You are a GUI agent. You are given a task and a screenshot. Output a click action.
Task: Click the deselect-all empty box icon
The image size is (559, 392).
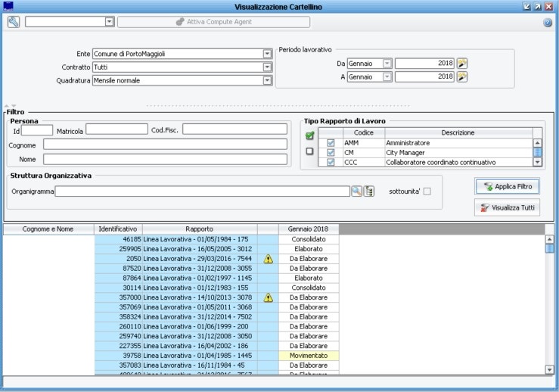point(309,151)
